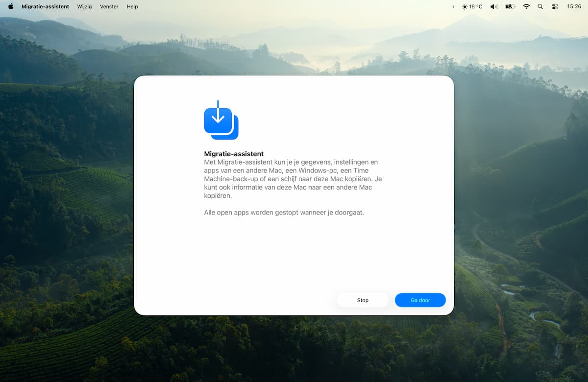The height and width of the screenshot is (382, 588).
Task: Open the Apple menu
Action: [11, 6]
